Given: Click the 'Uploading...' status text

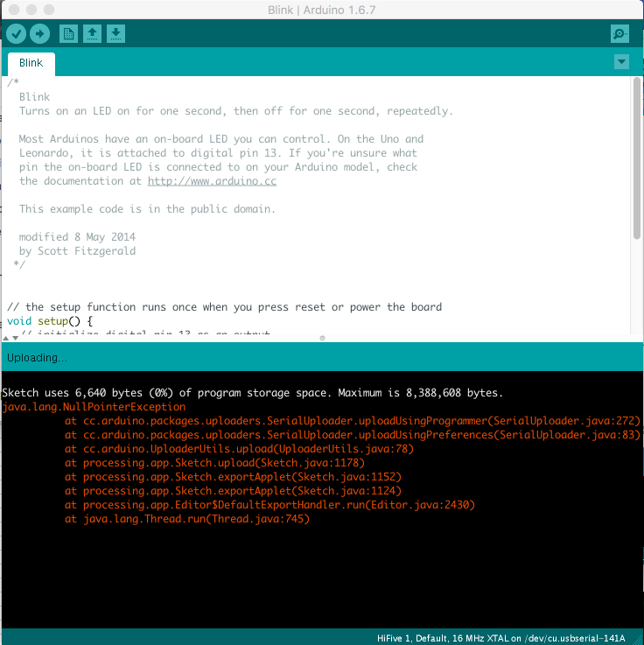Looking at the screenshot, I should pyautogui.click(x=38, y=358).
